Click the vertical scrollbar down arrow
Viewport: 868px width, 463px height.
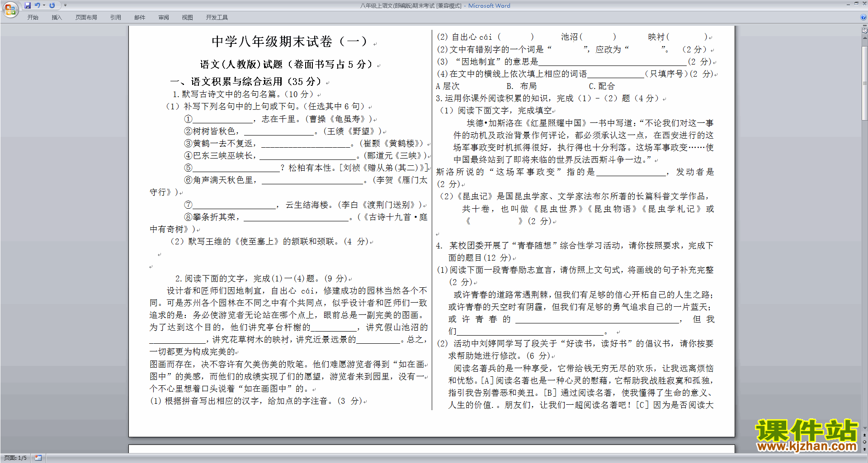pyautogui.click(x=865, y=428)
